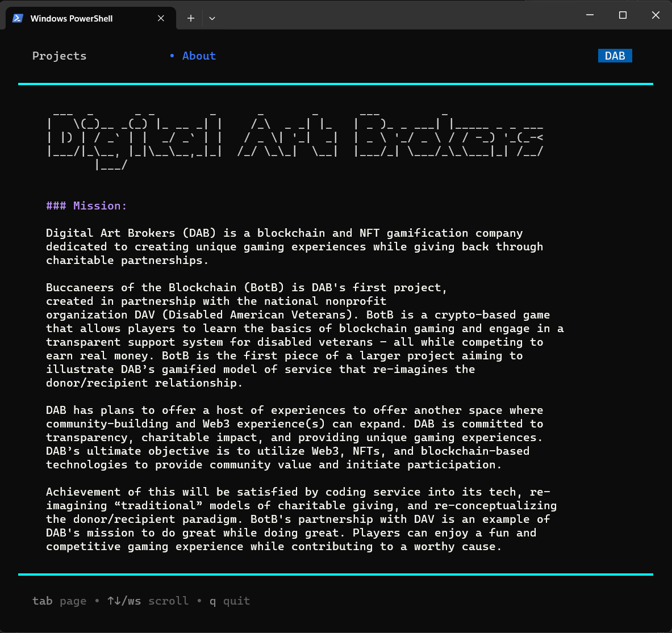
Task: Click the 'ws scroll' footer hint
Action: (148, 601)
